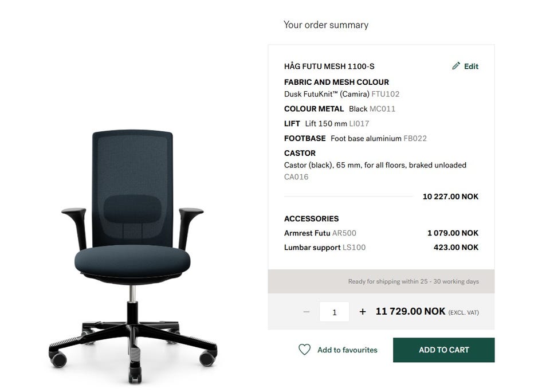Click the Dusk FutuKnit fabric description

[x=341, y=94]
